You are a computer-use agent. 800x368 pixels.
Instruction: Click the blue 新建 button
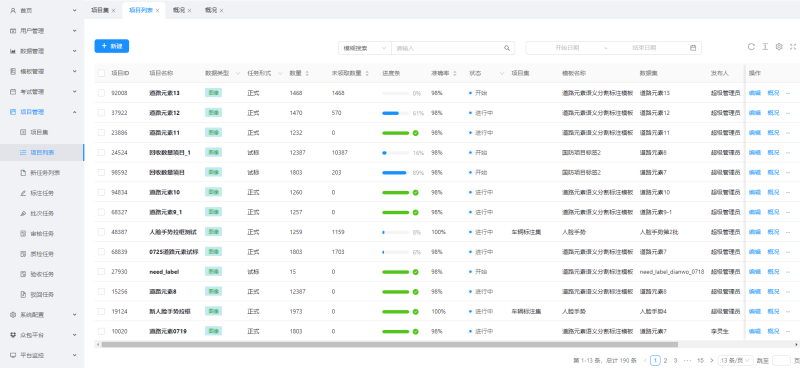(x=112, y=46)
